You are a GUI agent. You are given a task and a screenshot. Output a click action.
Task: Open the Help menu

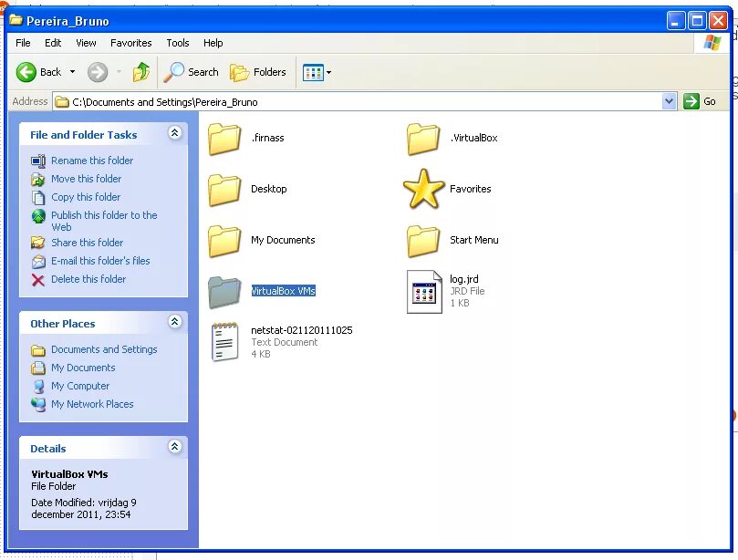(213, 43)
